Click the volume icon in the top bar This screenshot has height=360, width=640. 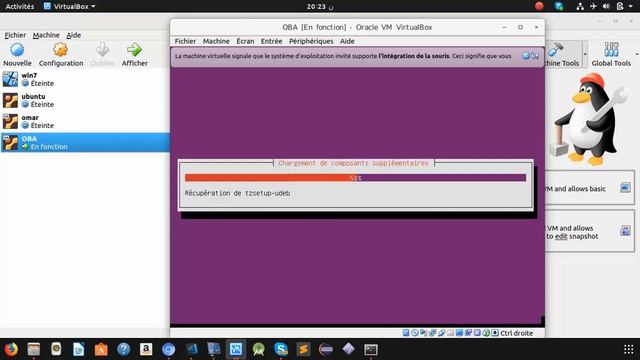coord(606,6)
